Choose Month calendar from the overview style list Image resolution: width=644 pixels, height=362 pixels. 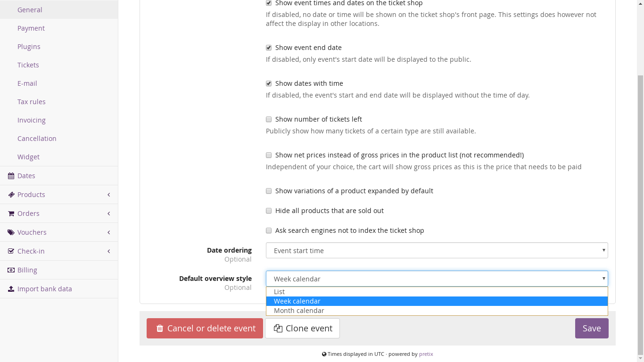pyautogui.click(x=299, y=311)
